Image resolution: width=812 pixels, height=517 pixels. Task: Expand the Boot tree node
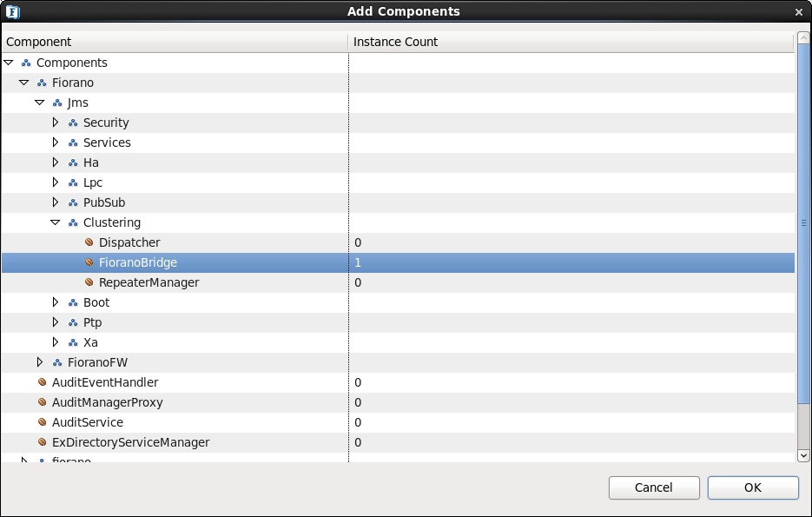(x=56, y=302)
